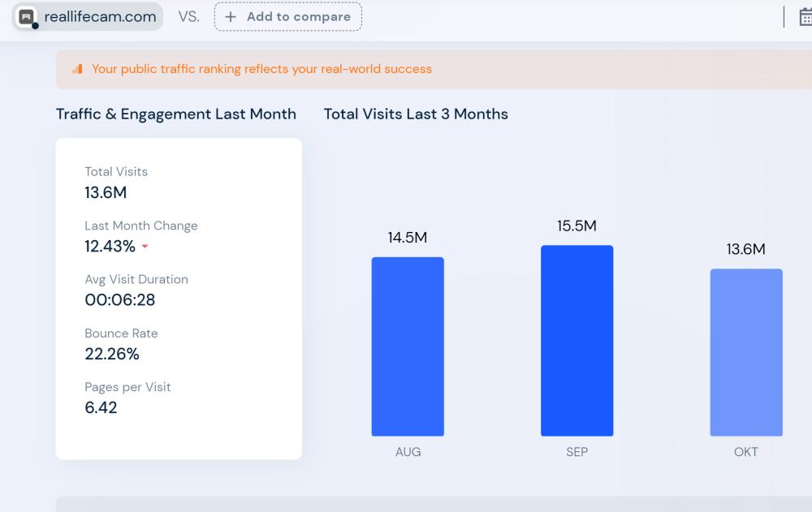Click the 14.5M value above August bar
The width and height of the screenshot is (812, 512).
tap(408, 238)
